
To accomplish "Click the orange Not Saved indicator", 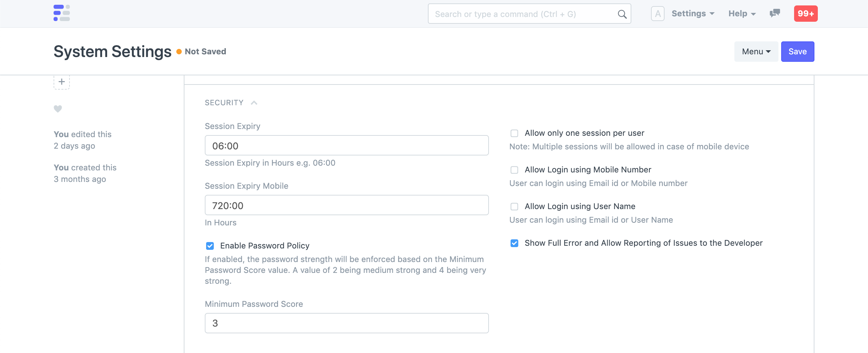I will pos(201,52).
